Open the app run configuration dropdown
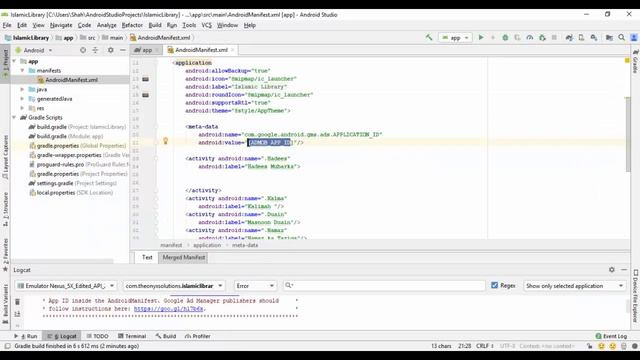Image resolution: width=640 pixels, height=360 pixels. [455, 38]
